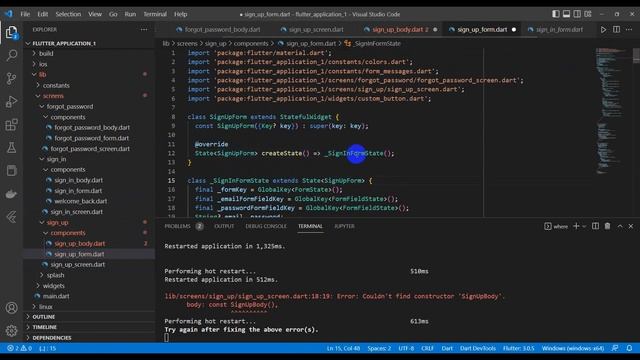Expand the ios folder
640x360 pixels.
pos(43,64)
